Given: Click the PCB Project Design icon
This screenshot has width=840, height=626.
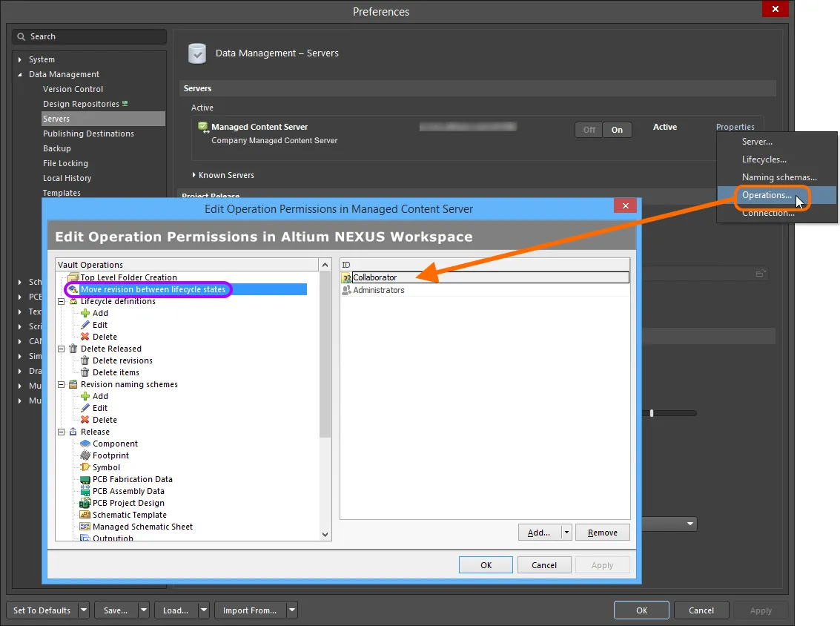Looking at the screenshot, I should click(85, 503).
